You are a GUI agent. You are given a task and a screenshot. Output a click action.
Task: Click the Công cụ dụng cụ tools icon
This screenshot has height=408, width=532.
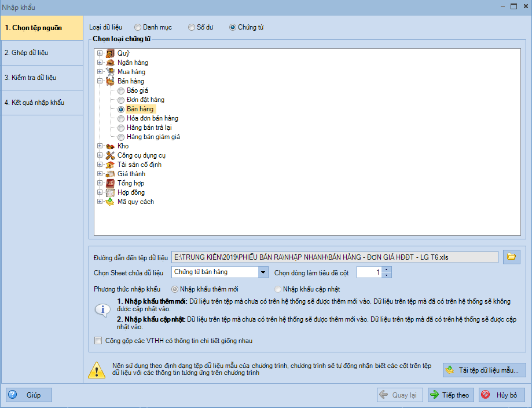110,155
